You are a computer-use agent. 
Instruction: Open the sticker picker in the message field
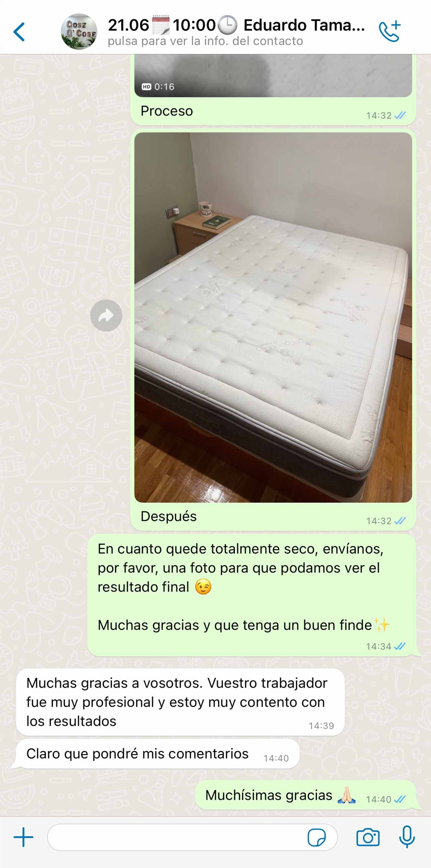point(317,837)
